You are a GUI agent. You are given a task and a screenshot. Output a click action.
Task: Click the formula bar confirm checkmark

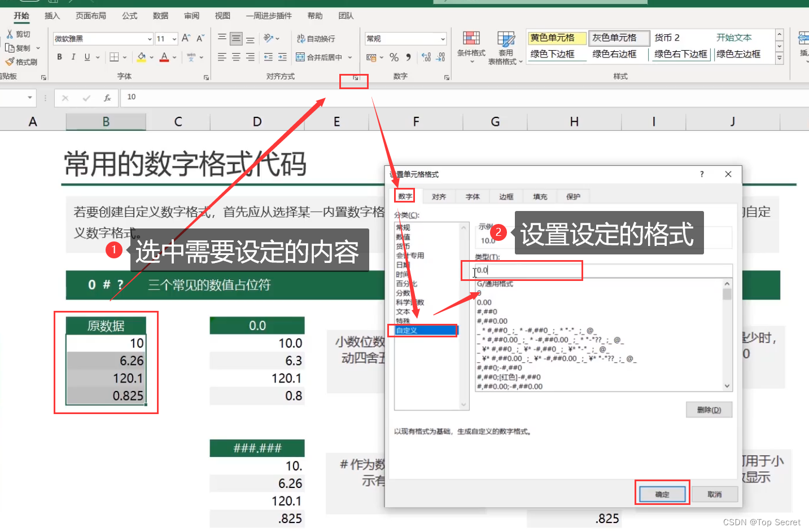pos(86,98)
